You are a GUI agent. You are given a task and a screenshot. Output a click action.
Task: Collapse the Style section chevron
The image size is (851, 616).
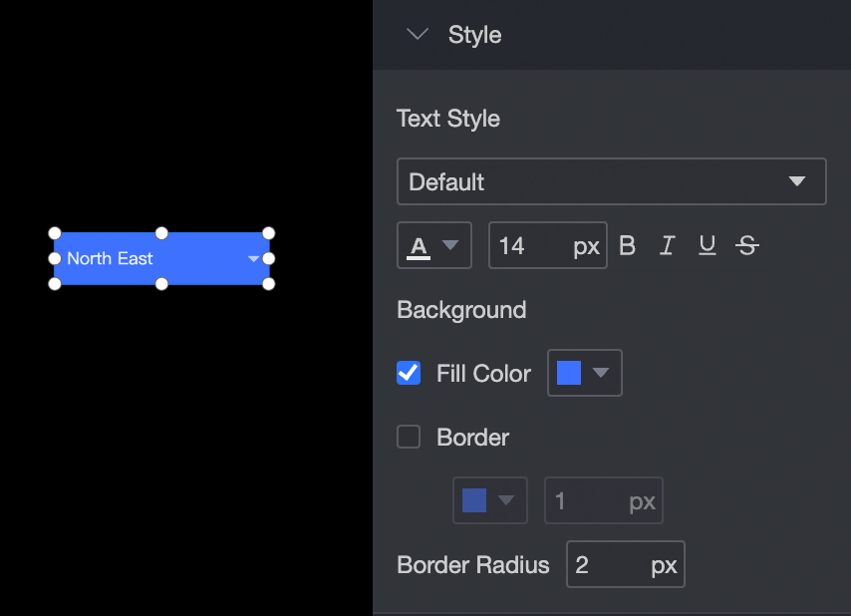(x=419, y=35)
